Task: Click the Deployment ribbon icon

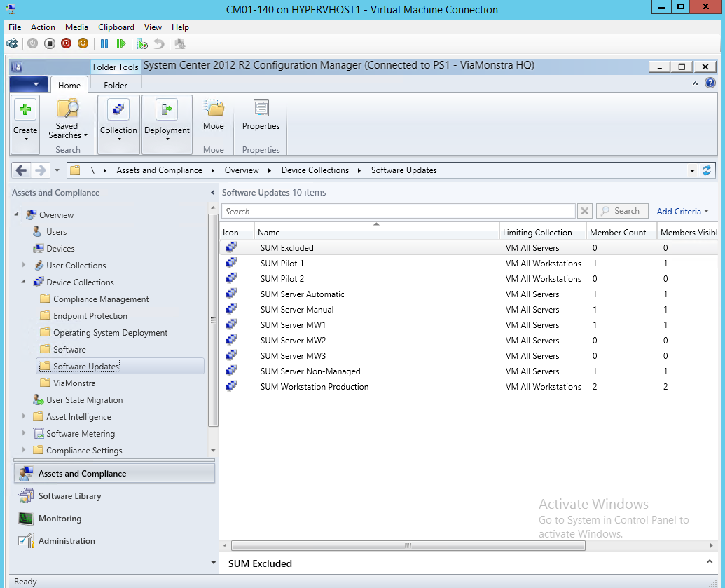Action: pos(167,109)
